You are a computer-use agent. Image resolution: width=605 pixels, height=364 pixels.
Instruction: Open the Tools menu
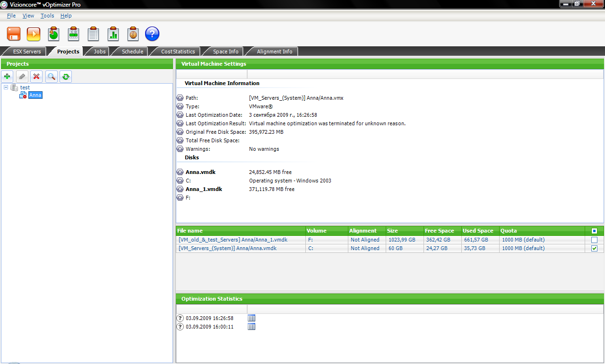[47, 16]
